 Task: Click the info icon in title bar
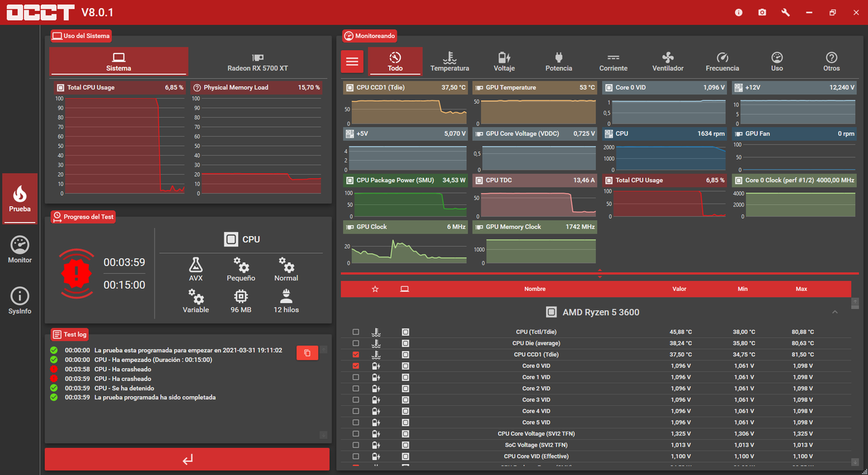(x=738, y=13)
